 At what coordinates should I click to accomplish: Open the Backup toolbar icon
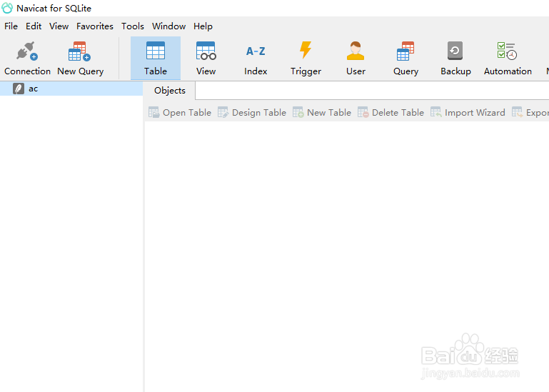(455, 58)
